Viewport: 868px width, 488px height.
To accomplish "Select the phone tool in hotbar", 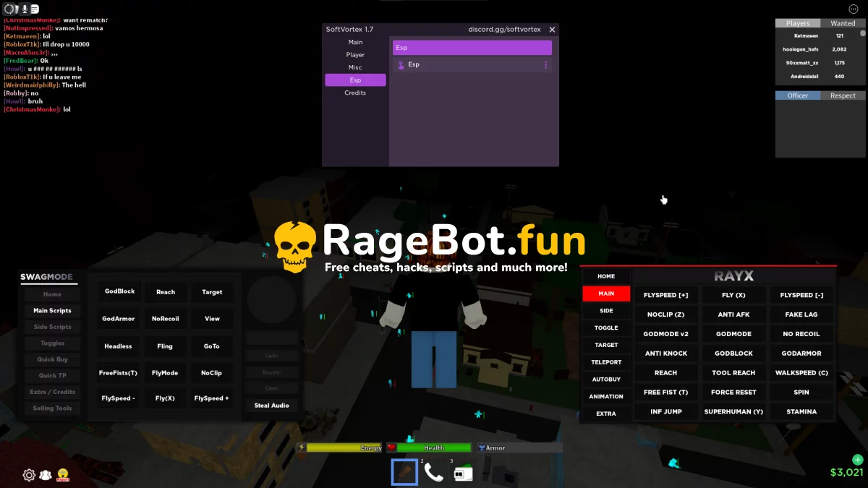I will point(433,472).
